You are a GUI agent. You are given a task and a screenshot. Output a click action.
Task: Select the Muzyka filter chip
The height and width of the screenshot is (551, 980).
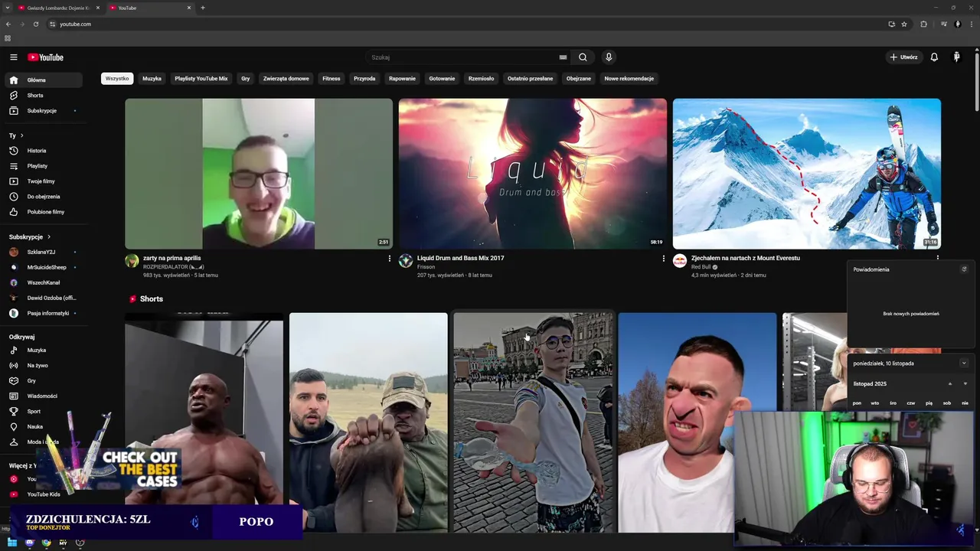pos(152,78)
